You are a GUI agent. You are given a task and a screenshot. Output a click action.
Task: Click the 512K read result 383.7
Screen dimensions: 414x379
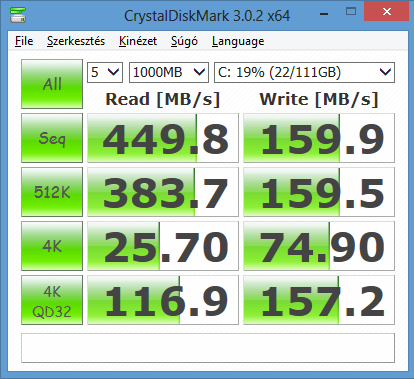(x=163, y=192)
